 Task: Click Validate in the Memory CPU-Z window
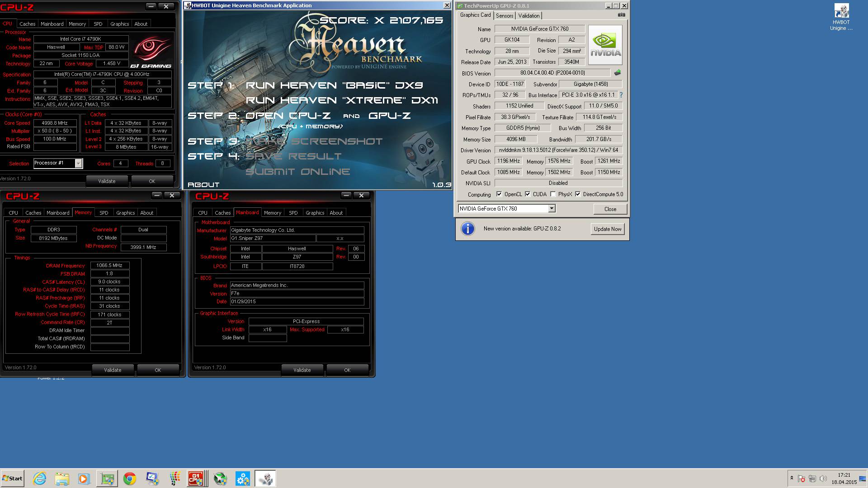113,370
